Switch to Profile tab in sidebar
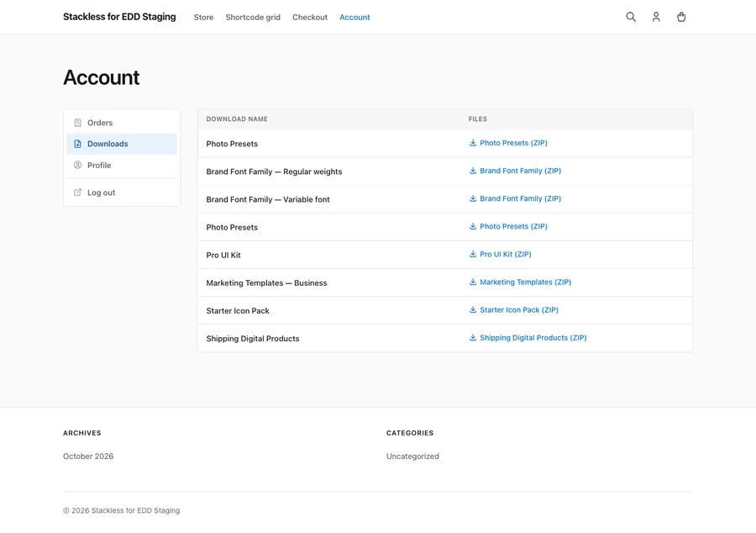Viewport: 756px width, 533px height. (x=122, y=165)
